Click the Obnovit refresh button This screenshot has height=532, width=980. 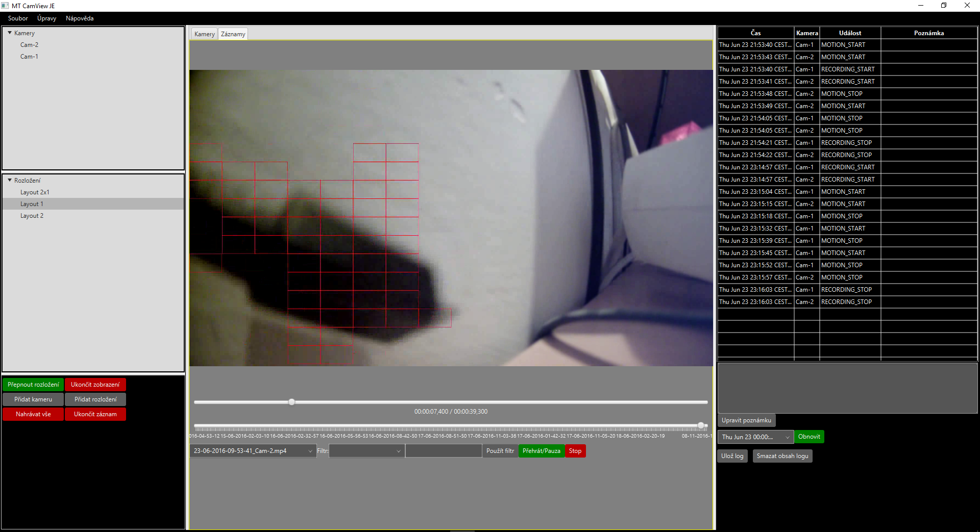point(809,437)
